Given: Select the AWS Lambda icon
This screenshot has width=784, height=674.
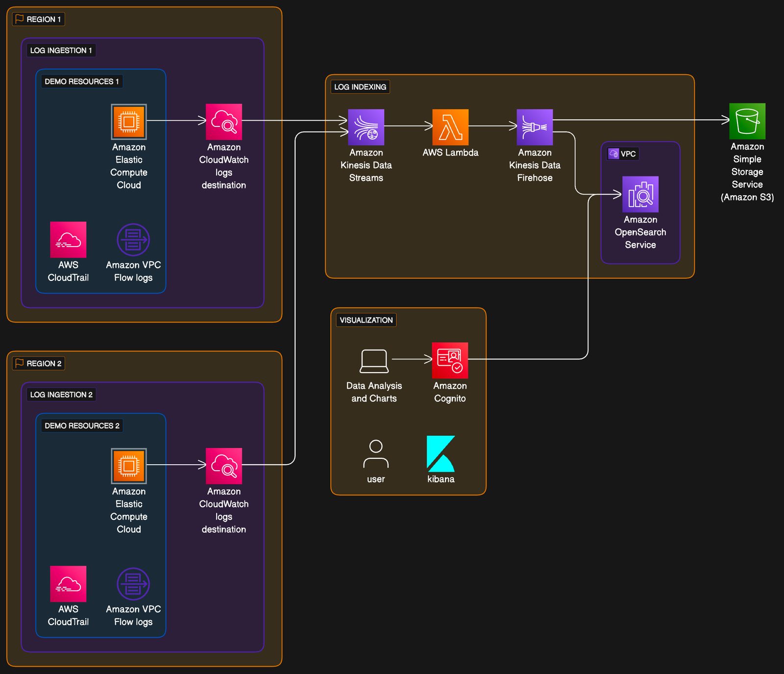Looking at the screenshot, I should [450, 127].
